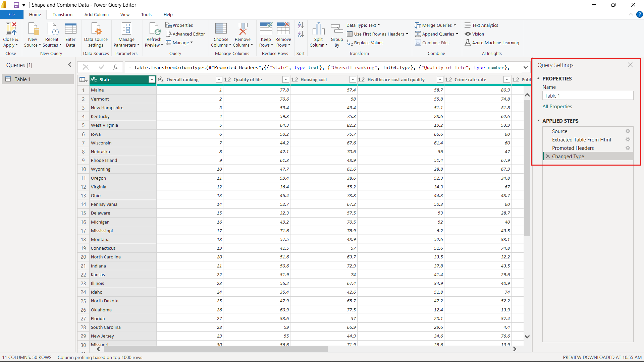Screen dimensions: 644x362
Task: Click the Group By icon
Action: click(x=337, y=29)
